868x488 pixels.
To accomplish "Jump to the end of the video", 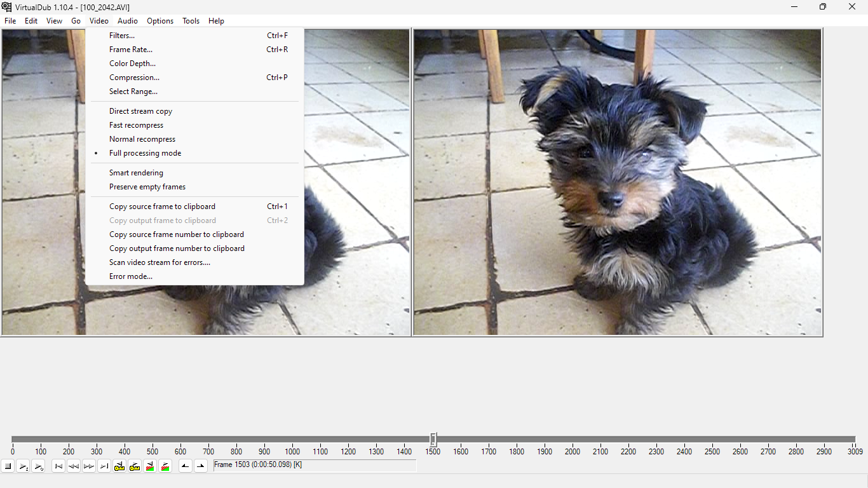I will (x=104, y=466).
